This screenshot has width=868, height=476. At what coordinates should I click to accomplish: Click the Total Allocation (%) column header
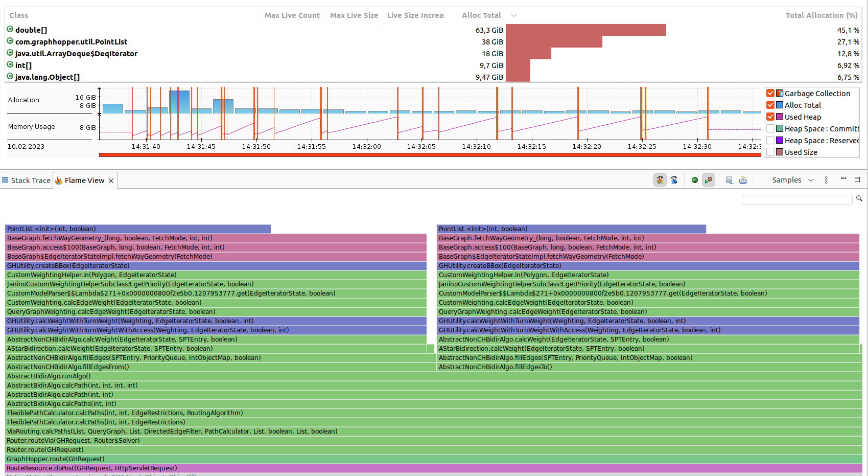click(821, 15)
